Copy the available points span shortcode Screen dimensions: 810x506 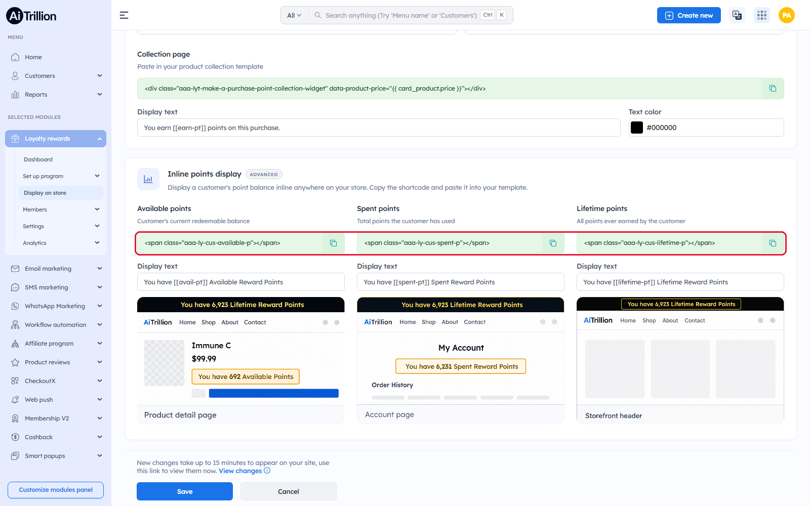333,243
